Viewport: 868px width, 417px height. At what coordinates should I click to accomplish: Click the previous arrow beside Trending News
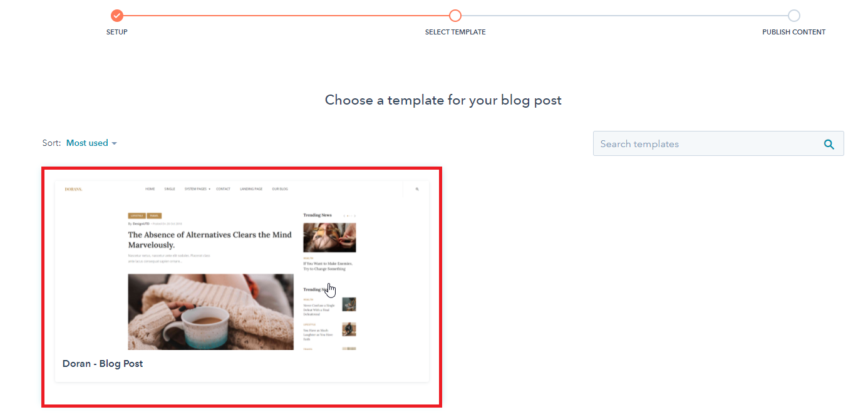coord(344,216)
